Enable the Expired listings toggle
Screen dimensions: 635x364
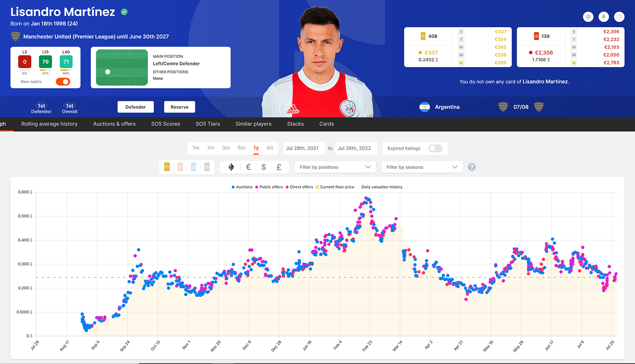(x=435, y=148)
